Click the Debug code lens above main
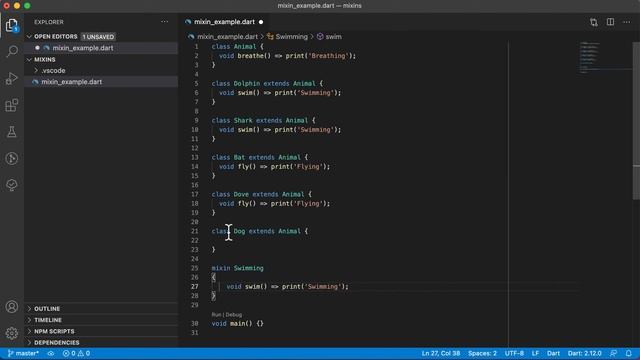The height and width of the screenshot is (360, 640). coord(234,315)
